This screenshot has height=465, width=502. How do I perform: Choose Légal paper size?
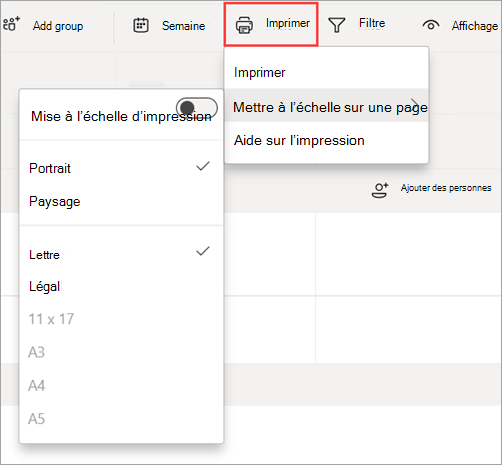click(121, 287)
